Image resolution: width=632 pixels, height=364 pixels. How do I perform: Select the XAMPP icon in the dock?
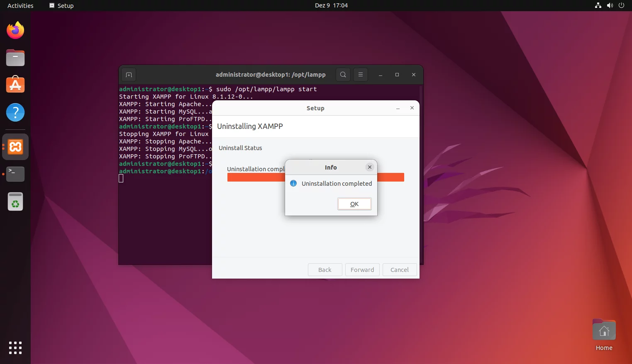pos(15,147)
